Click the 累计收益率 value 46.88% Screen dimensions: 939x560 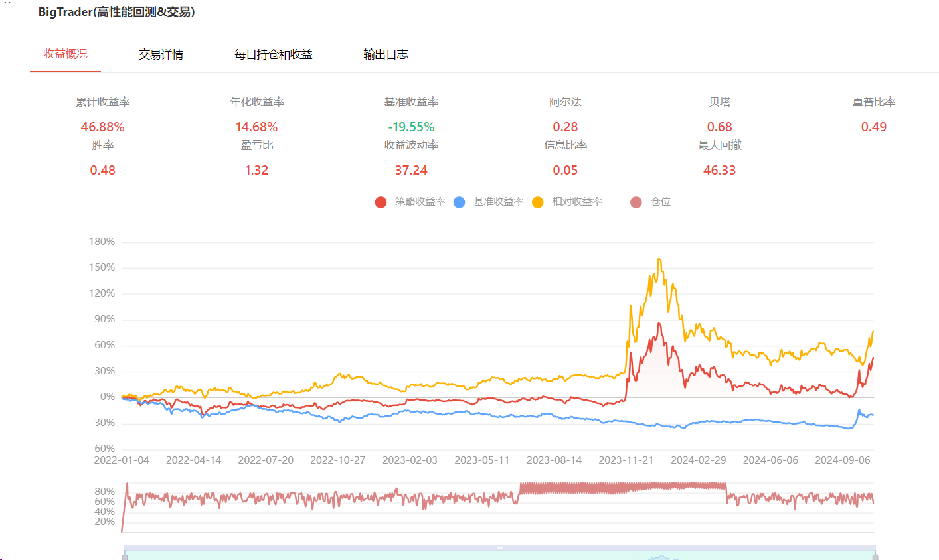tap(102, 127)
